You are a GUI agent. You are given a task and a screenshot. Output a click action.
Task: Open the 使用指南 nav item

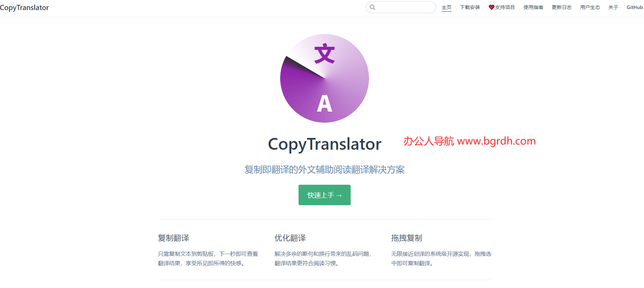pos(533,7)
